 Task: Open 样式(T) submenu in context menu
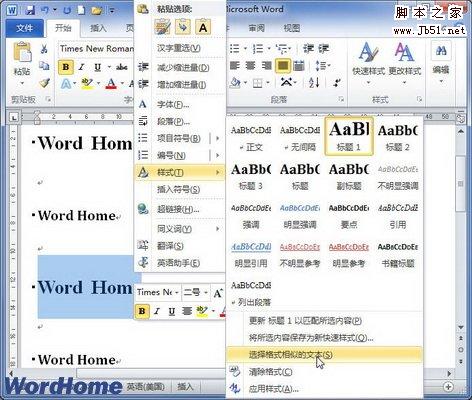tap(180, 172)
